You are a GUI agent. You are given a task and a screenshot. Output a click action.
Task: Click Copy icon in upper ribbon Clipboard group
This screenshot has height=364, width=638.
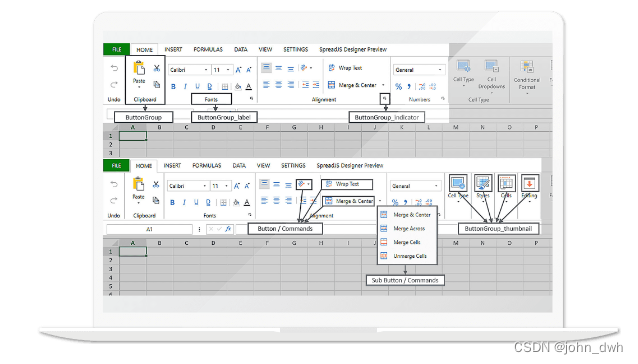click(x=156, y=85)
